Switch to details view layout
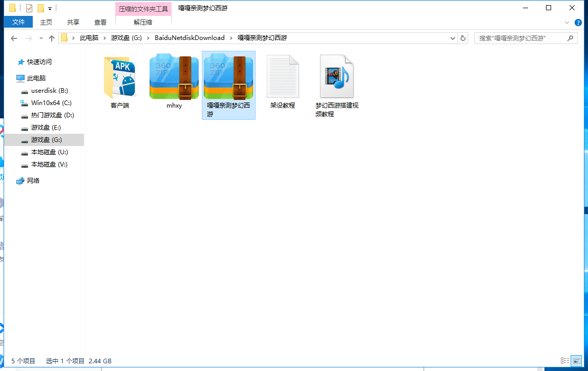The height and width of the screenshot is (371, 588). tap(565, 361)
